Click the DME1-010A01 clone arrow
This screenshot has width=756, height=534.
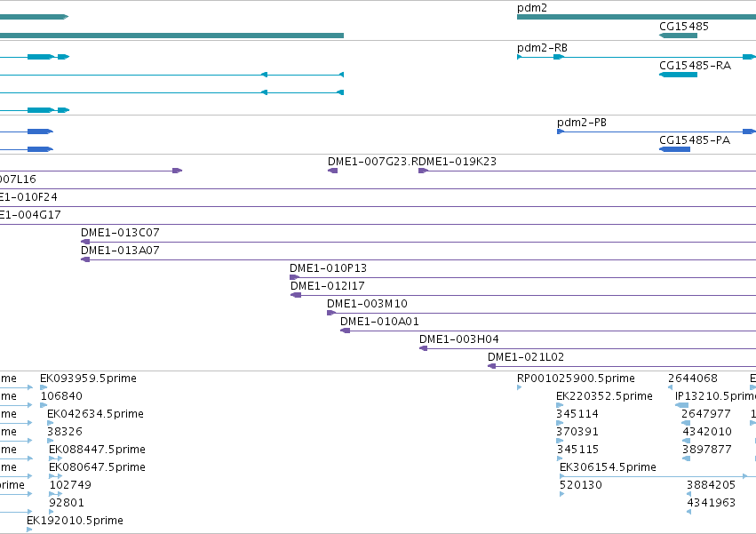pyautogui.click(x=345, y=331)
